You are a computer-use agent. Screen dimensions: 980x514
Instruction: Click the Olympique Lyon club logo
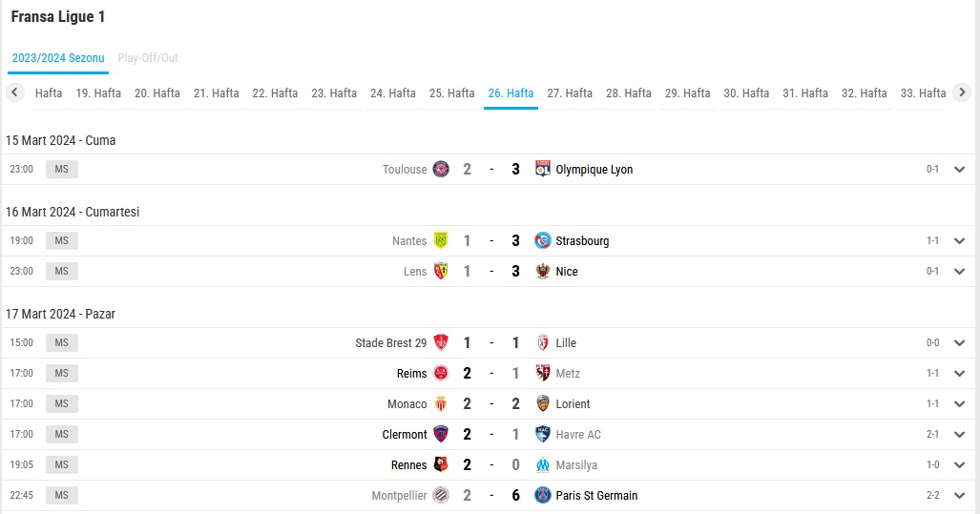(543, 169)
